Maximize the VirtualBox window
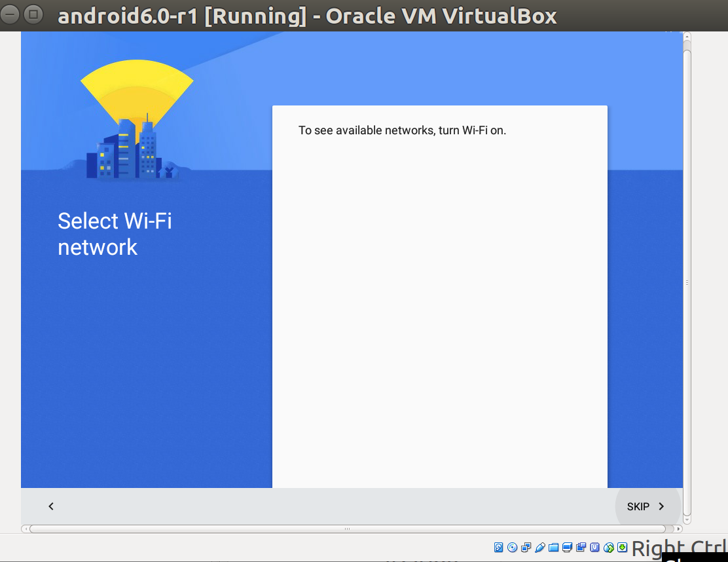 pyautogui.click(x=34, y=14)
